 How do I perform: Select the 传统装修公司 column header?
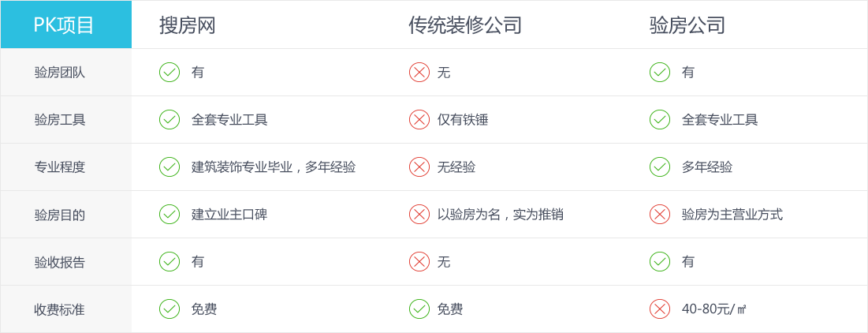click(465, 25)
